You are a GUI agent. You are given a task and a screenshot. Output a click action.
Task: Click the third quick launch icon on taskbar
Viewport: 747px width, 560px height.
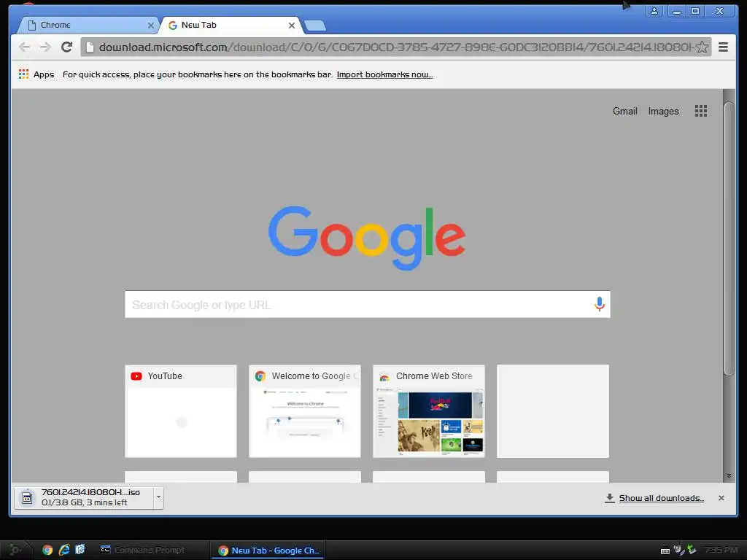tap(80, 550)
